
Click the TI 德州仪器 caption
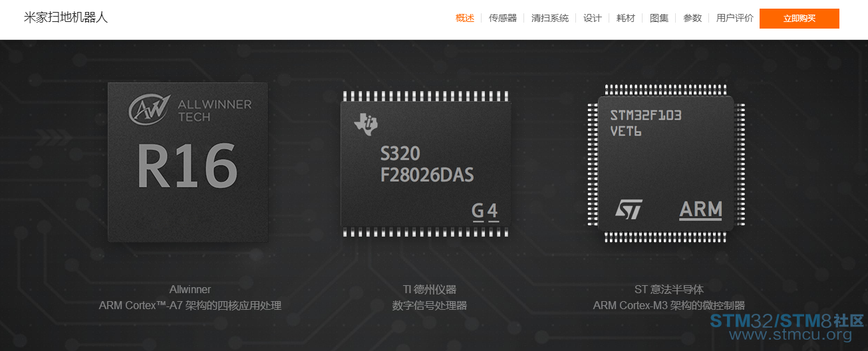point(430,289)
